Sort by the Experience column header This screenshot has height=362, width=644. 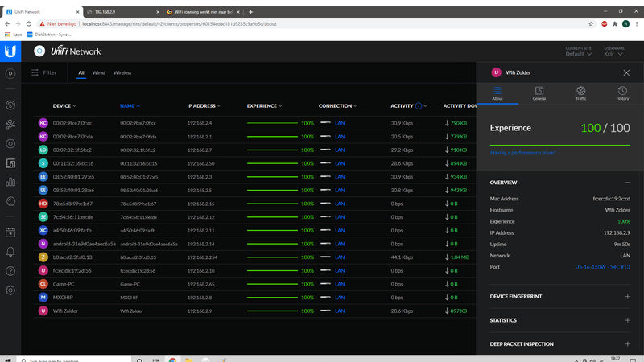click(x=265, y=106)
